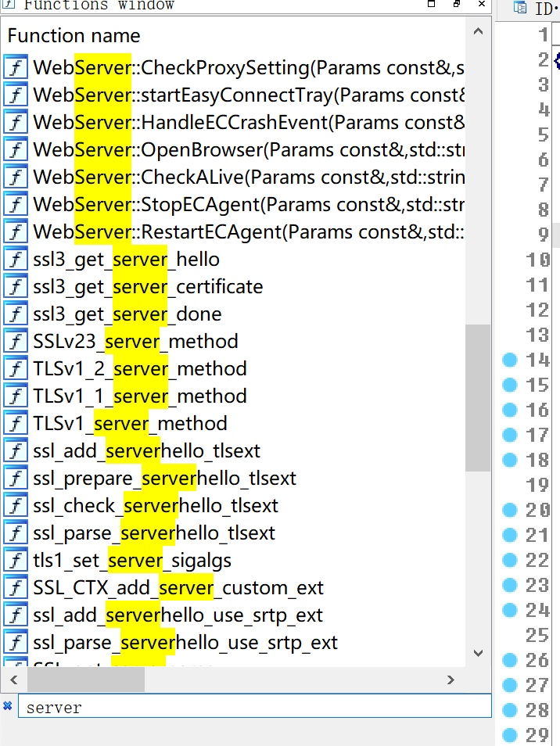Click function icon beside ssl_parse_serverhello_tlsext
This screenshot has width=560, height=746.
tap(16, 533)
